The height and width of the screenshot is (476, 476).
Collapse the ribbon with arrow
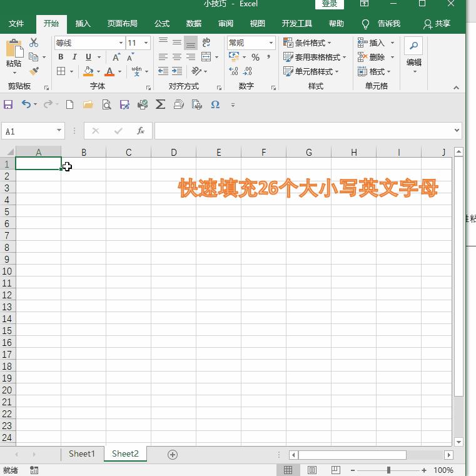[456, 88]
